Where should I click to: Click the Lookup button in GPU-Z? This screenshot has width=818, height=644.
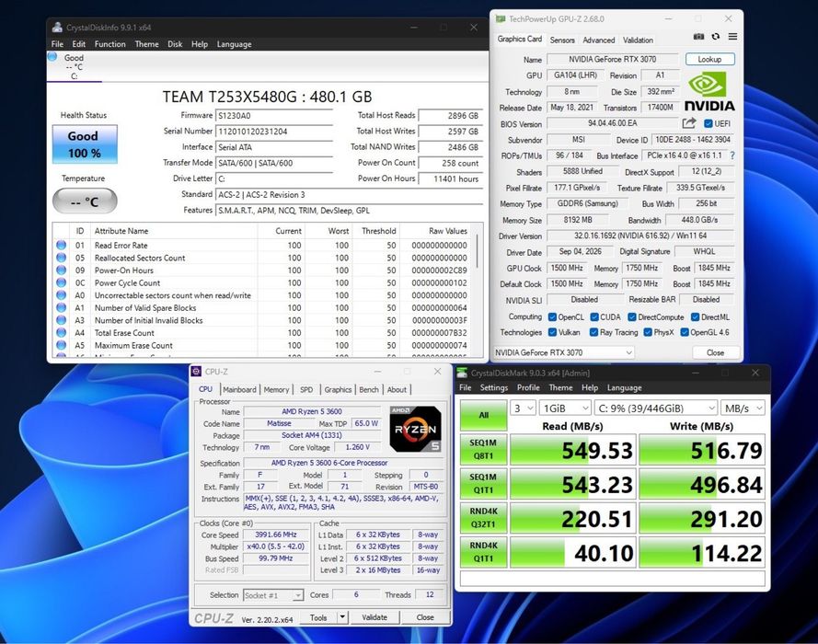709,59
